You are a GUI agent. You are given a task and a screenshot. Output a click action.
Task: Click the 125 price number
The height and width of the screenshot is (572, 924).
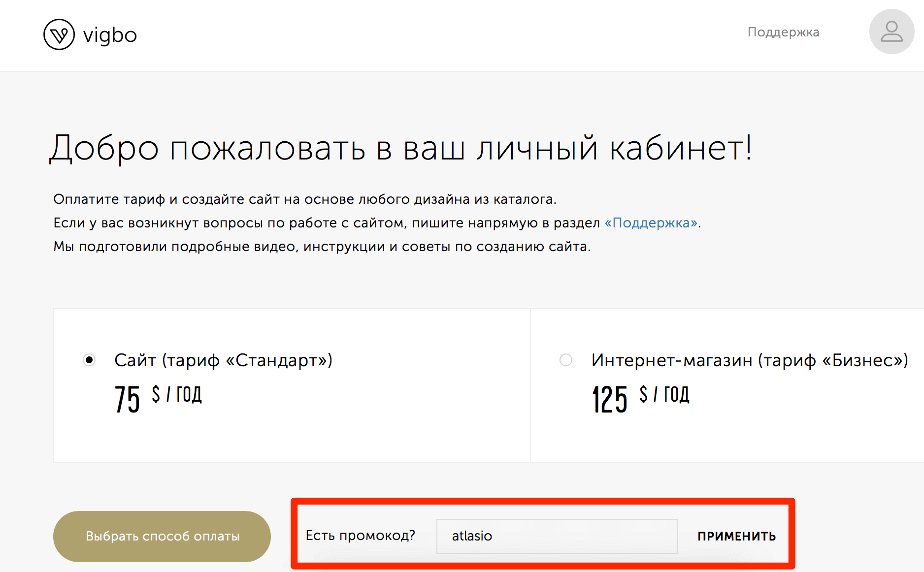[609, 399]
